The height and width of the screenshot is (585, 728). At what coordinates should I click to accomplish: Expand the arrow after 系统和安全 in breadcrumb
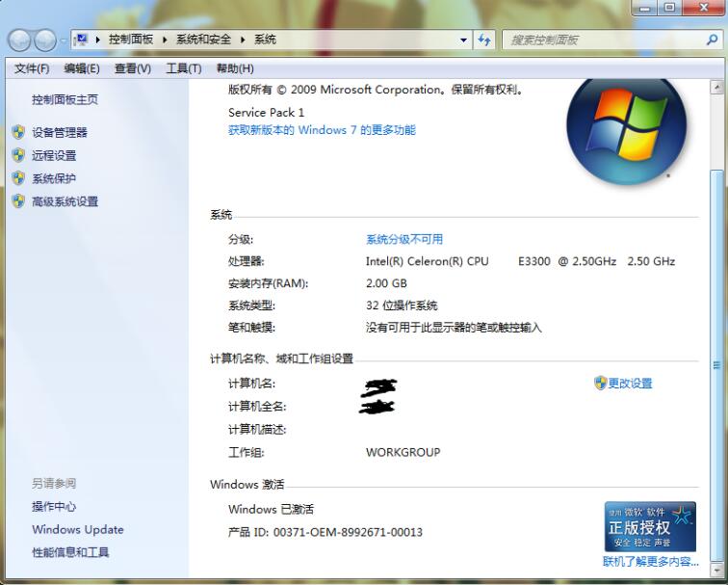(243, 40)
